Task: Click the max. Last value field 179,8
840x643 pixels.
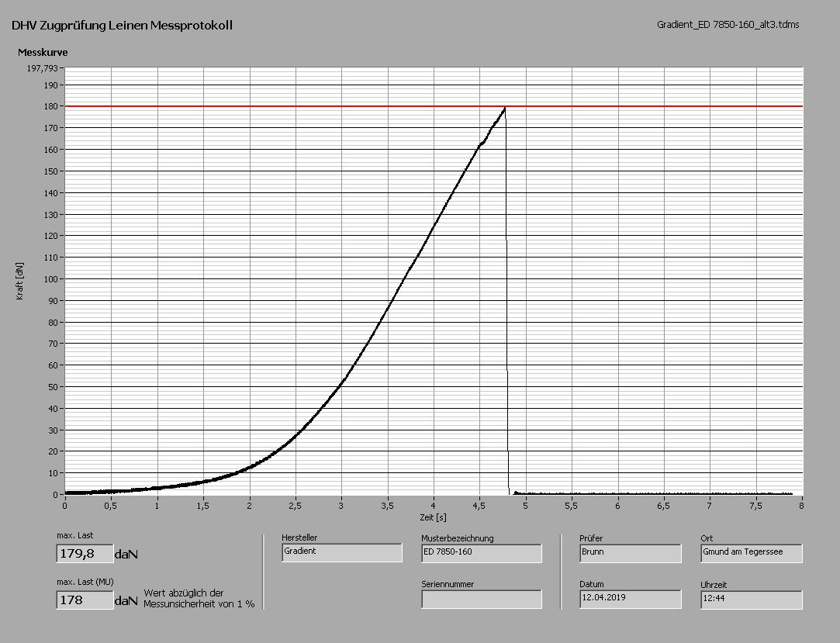Action: 85,554
